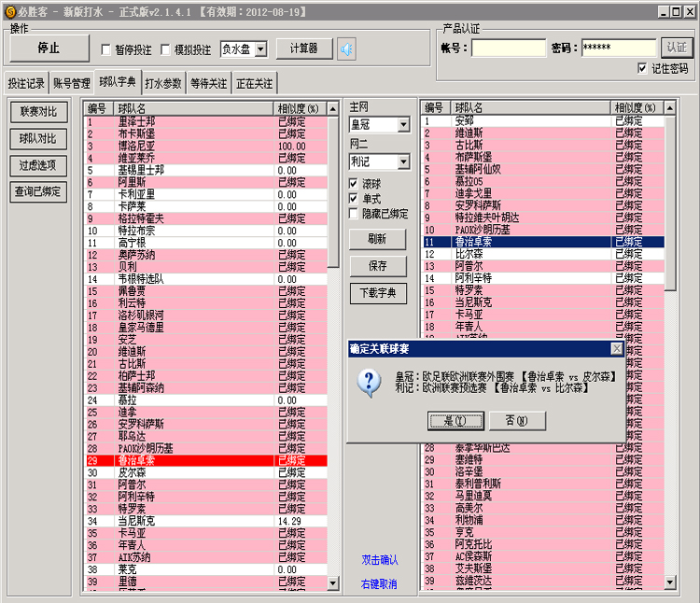The width and height of the screenshot is (700, 603).
Task: Enable the 模拟投注 checkbox
Action: (153, 49)
